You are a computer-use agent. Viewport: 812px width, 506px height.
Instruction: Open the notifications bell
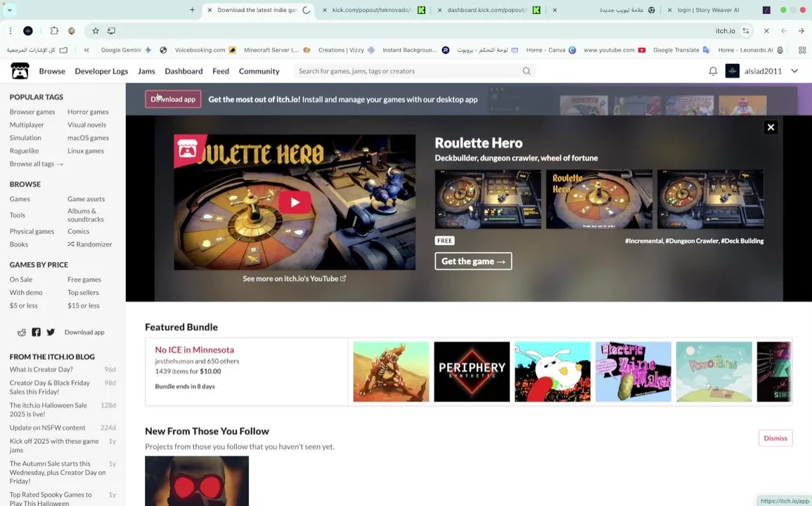coord(713,71)
